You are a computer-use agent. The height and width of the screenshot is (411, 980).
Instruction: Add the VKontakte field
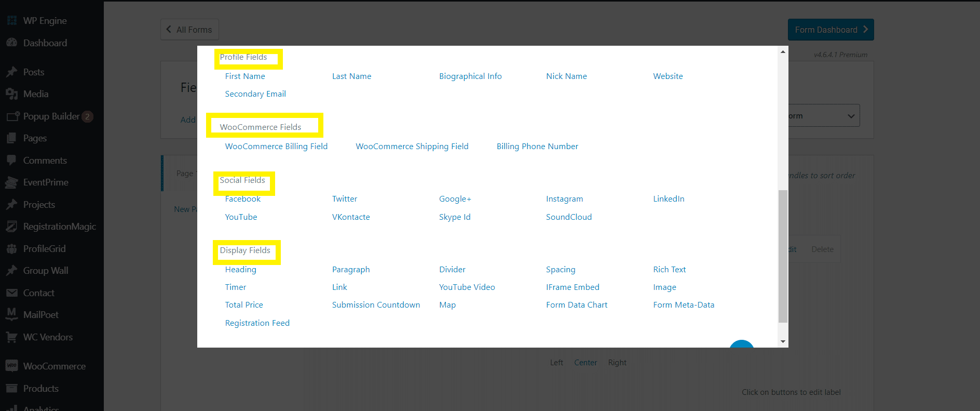pos(351,217)
